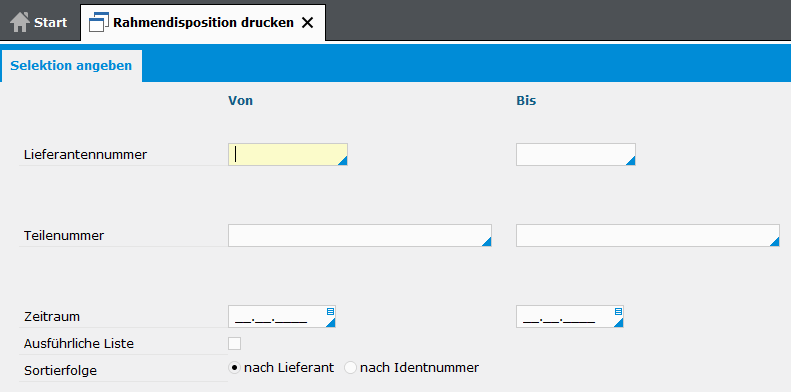Select the Rahmendisposition drucken tab
Screen dimensions: 791x392
203,23
